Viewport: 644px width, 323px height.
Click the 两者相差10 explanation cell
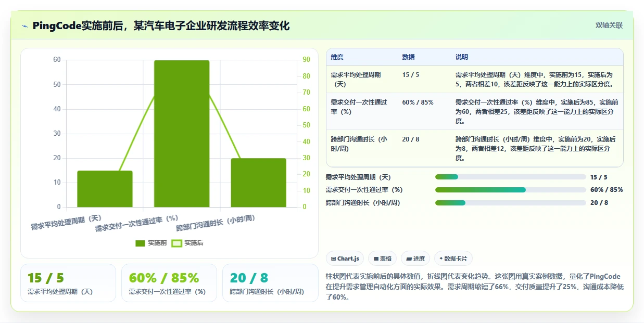point(536,79)
